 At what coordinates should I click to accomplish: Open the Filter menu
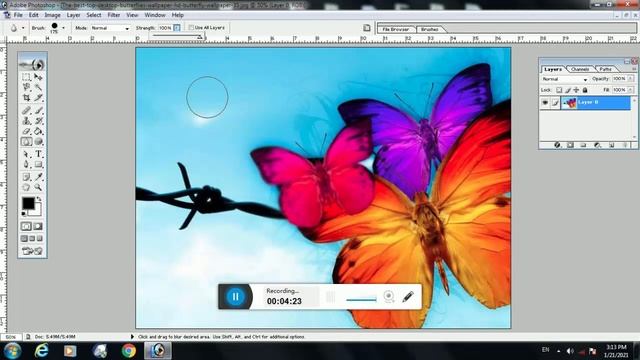[x=114, y=15]
